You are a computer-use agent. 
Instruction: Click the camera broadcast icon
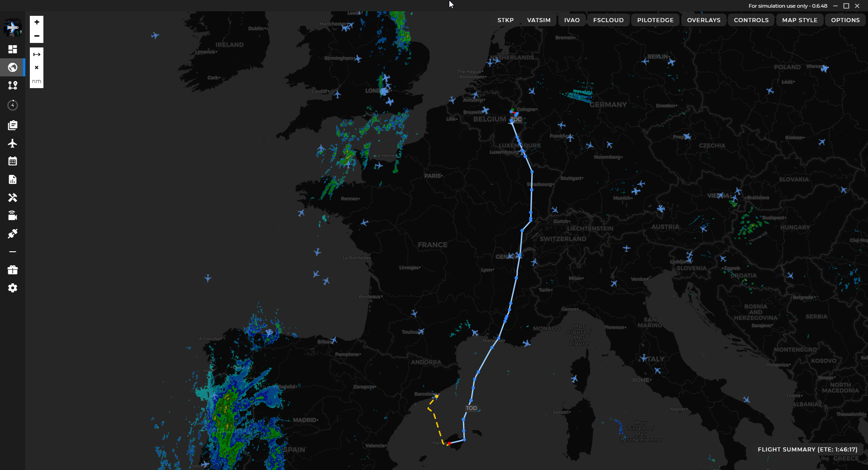13,216
